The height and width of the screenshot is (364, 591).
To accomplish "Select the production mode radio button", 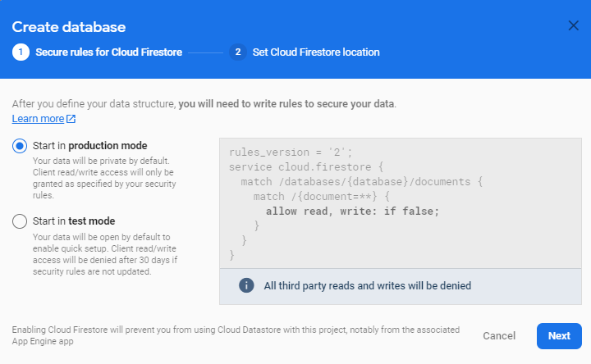I will tap(20, 146).
